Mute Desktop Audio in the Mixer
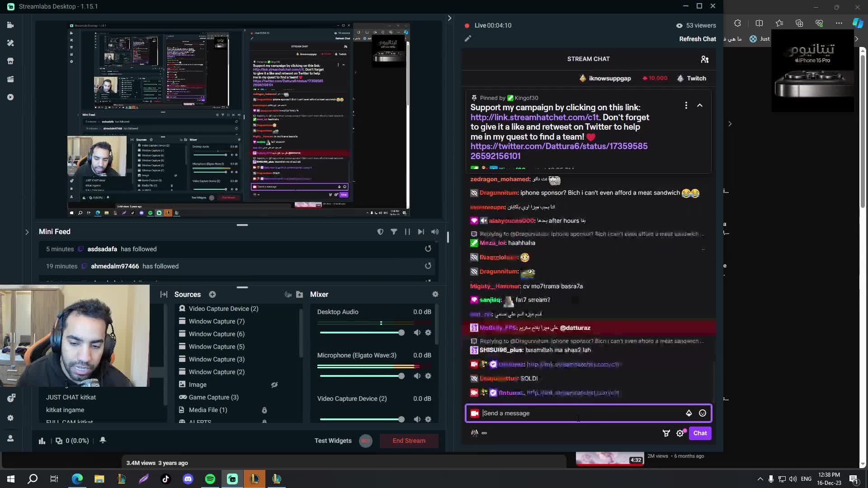This screenshot has height=488, width=868. pos(417,333)
